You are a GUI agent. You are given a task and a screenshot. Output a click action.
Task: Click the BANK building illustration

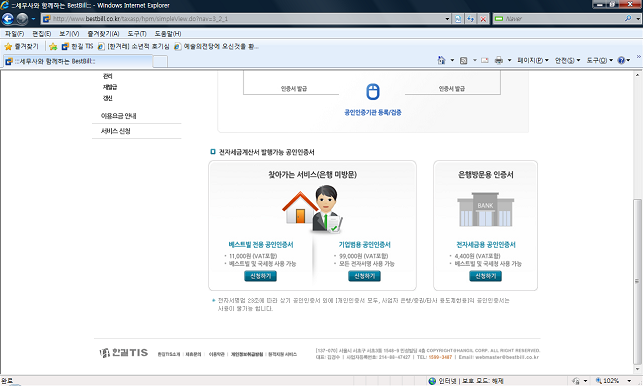click(x=486, y=210)
